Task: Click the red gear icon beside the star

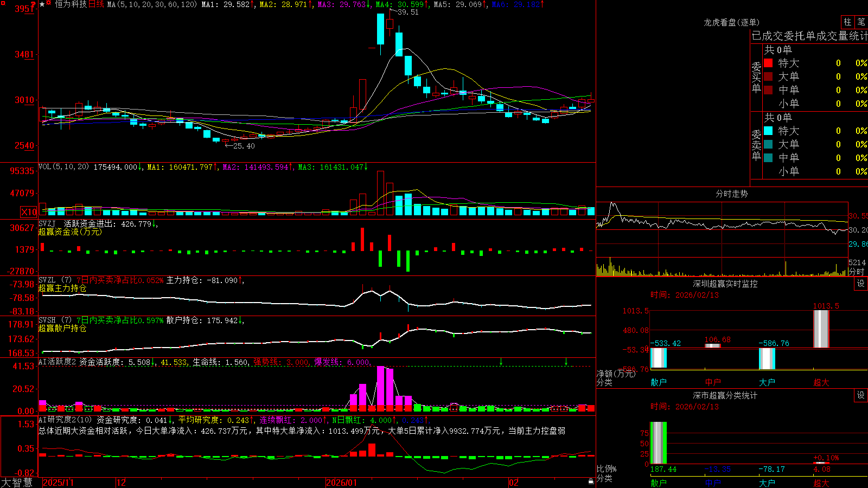Action: pos(48,2)
